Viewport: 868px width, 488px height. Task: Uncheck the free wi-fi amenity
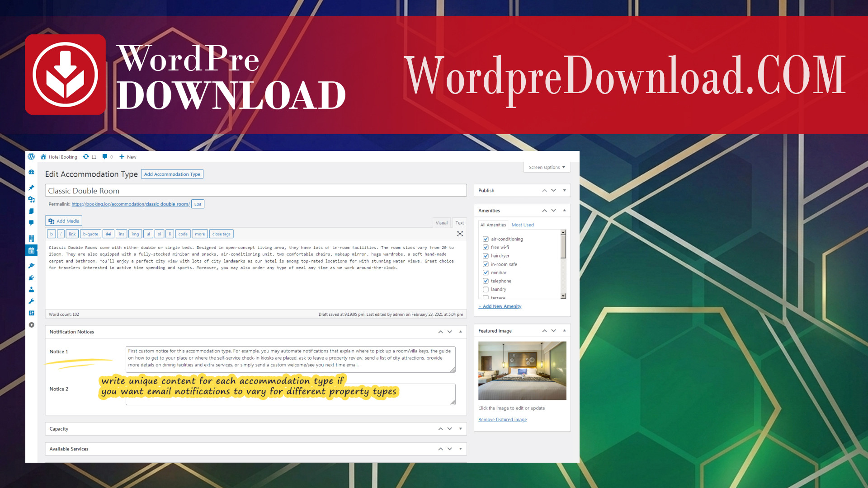tap(486, 247)
